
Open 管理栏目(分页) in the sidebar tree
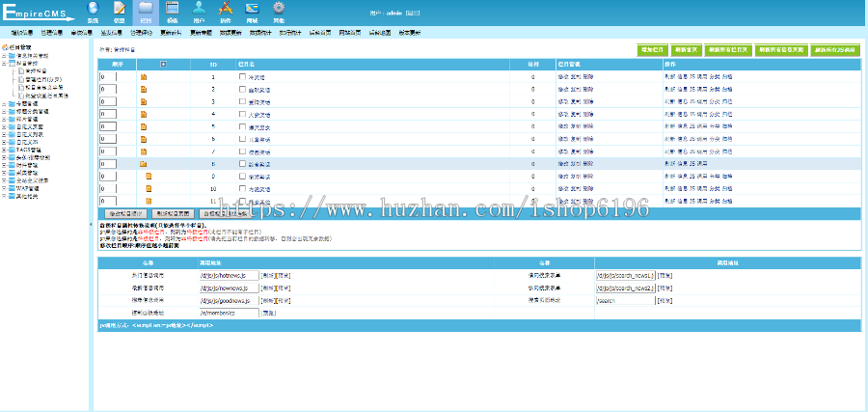[x=43, y=79]
